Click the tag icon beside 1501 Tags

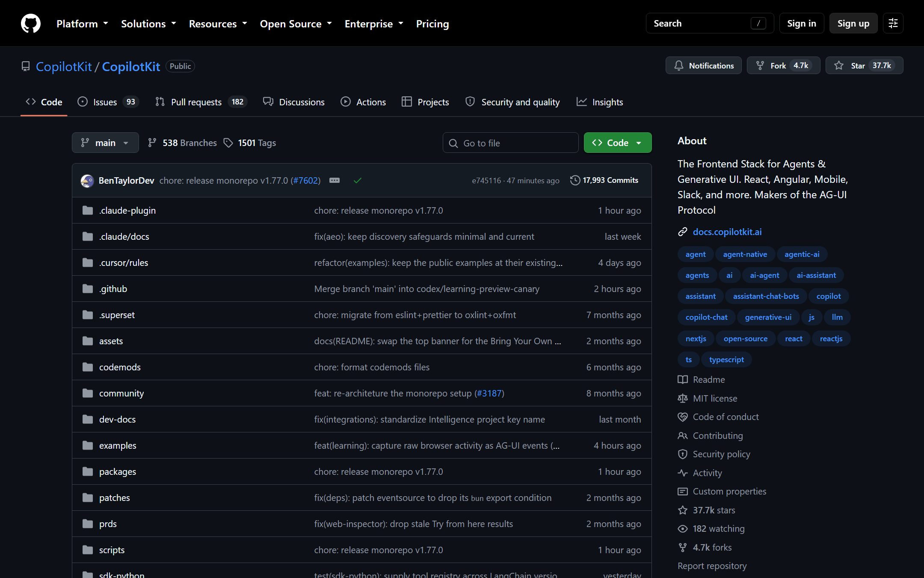(x=228, y=143)
